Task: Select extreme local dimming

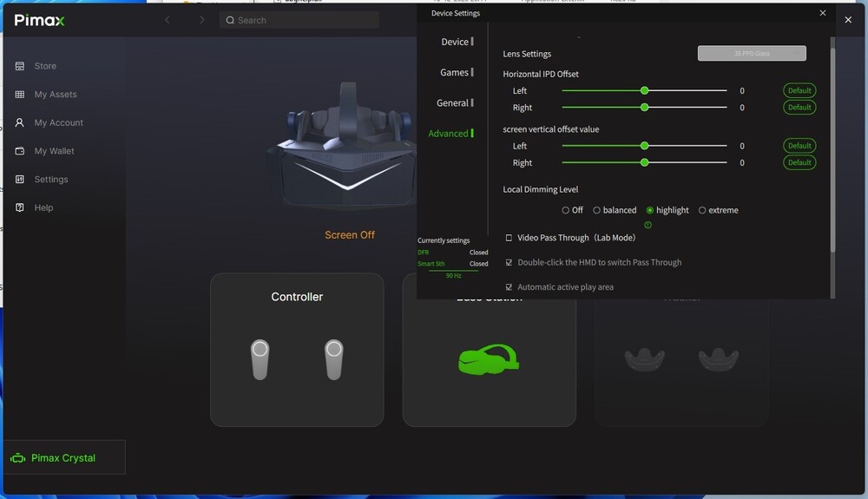Action: [702, 210]
